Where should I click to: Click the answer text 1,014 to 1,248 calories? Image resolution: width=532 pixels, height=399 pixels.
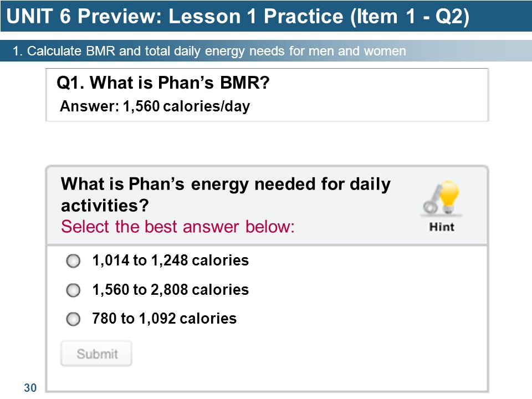[170, 260]
